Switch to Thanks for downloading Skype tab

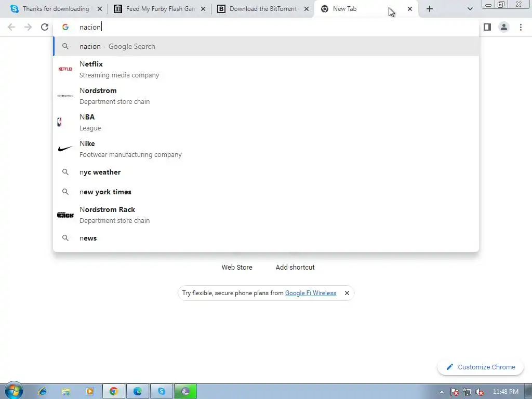tap(56, 9)
